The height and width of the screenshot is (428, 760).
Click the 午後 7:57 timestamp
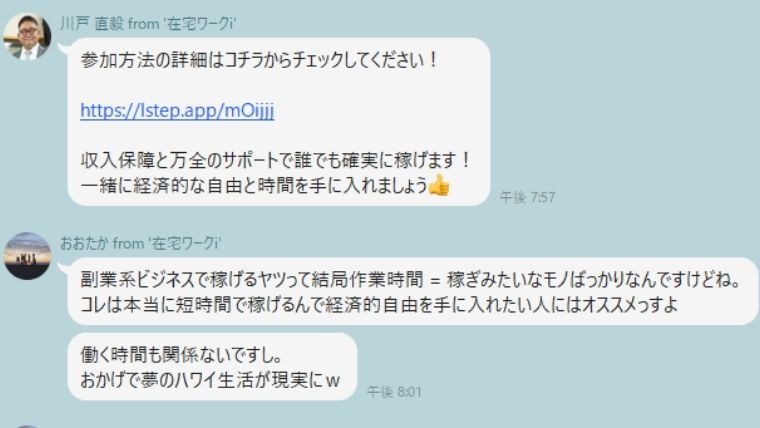(x=527, y=197)
